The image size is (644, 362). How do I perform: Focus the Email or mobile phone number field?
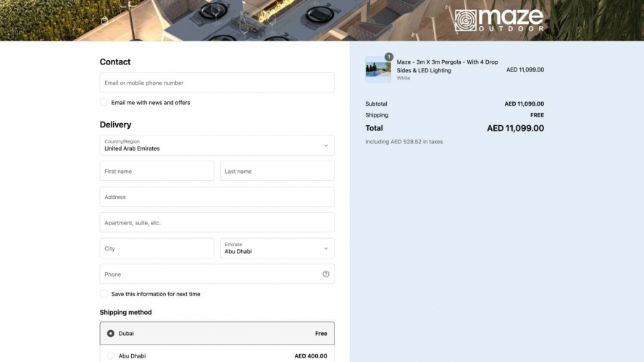coord(217,83)
